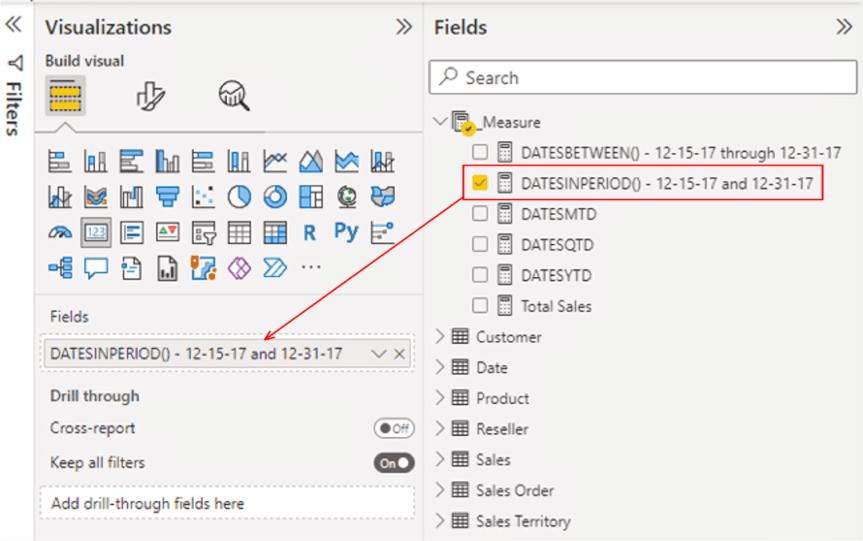Add a Decomposition tree visual
The width and height of the screenshot is (863, 541).
tap(60, 268)
